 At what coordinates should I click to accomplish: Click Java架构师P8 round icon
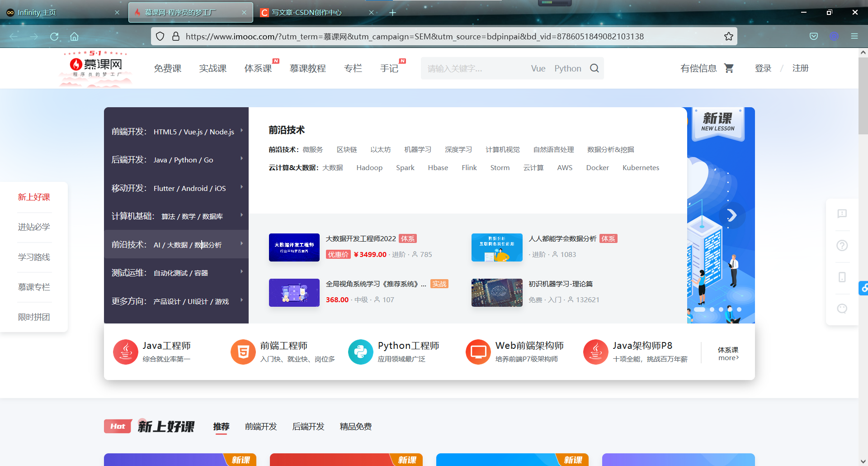point(596,352)
